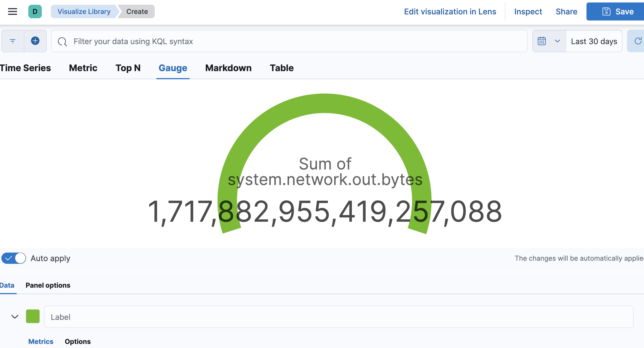Open the filter options menu icon

click(13, 41)
